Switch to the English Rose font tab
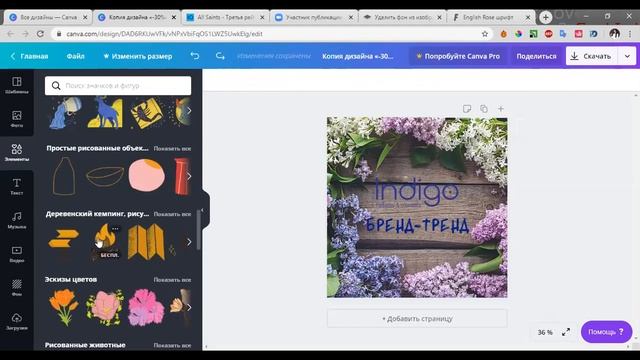This screenshot has height=360, width=640. (x=491, y=17)
